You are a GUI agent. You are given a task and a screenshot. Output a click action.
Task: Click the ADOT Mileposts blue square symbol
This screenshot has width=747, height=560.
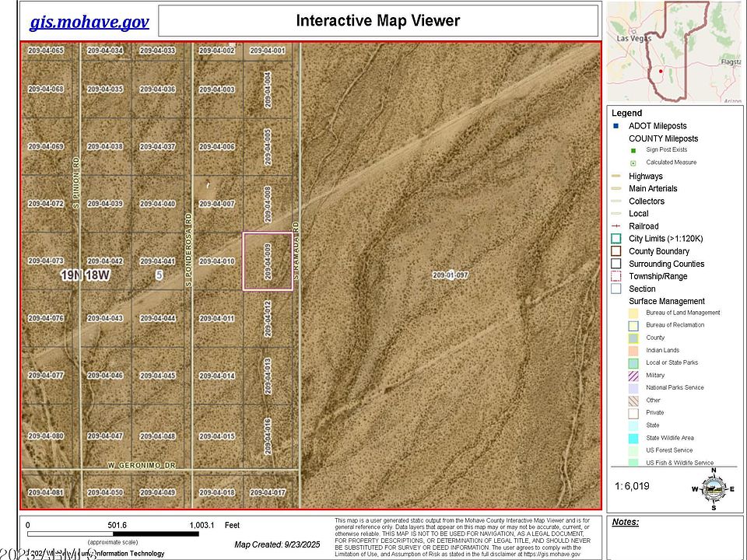click(615, 126)
